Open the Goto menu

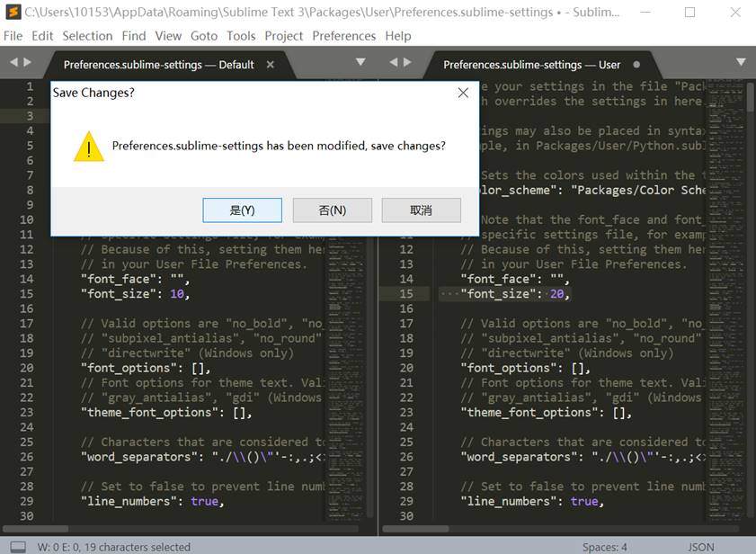(x=204, y=36)
